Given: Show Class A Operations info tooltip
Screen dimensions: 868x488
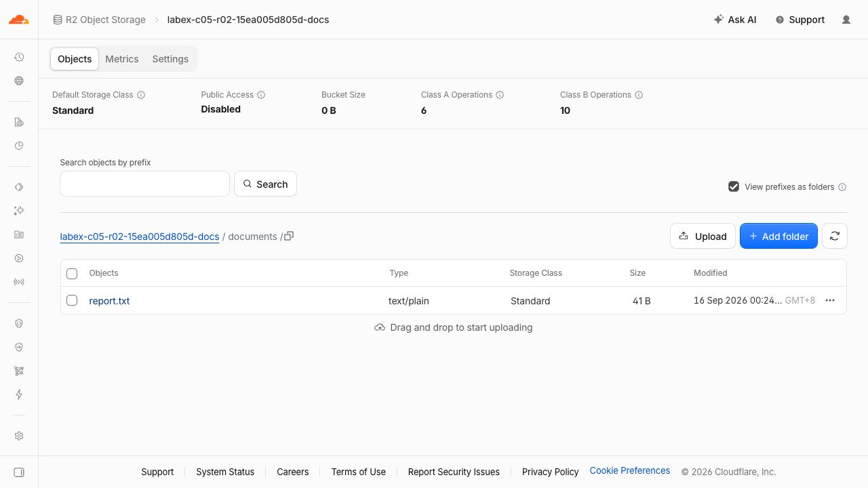Looking at the screenshot, I should point(500,95).
